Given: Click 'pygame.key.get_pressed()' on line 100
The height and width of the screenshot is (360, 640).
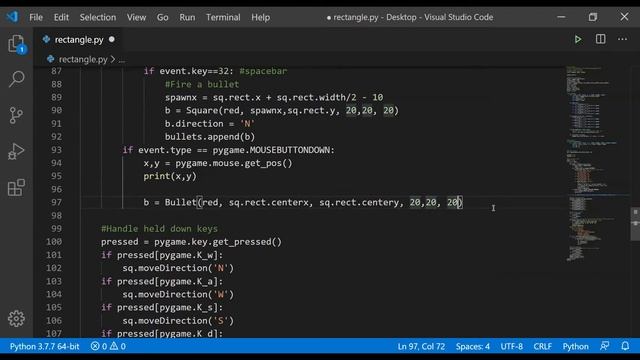Looking at the screenshot, I should coord(218,242).
